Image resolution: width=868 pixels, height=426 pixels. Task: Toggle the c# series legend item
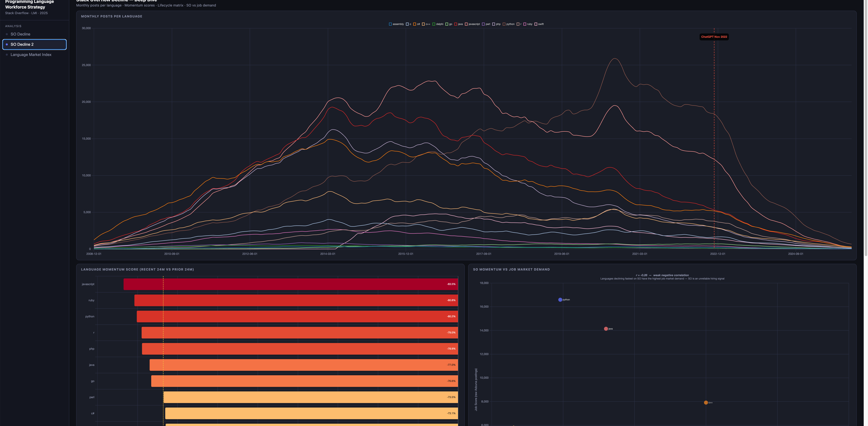click(417, 24)
